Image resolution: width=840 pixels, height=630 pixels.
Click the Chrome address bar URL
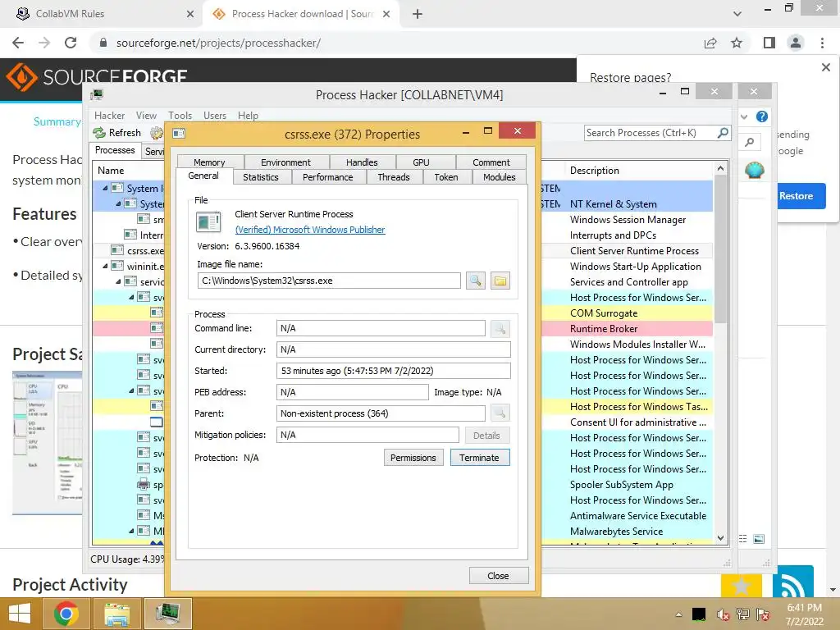218,43
